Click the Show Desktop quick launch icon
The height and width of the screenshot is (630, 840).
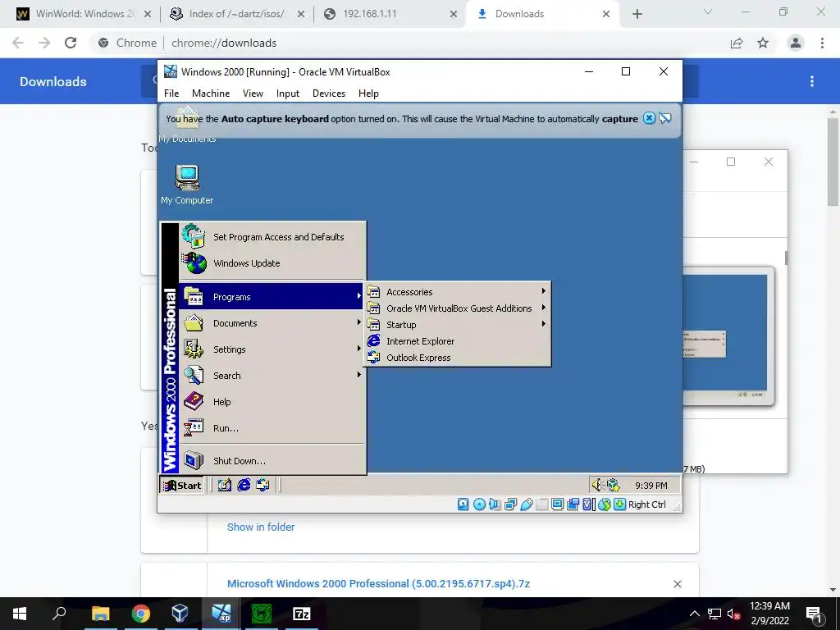225,486
